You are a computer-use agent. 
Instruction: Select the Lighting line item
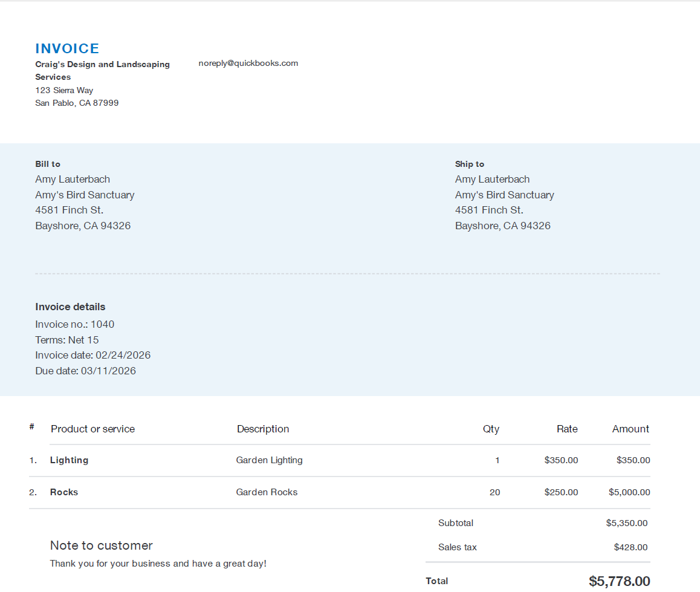tap(69, 460)
